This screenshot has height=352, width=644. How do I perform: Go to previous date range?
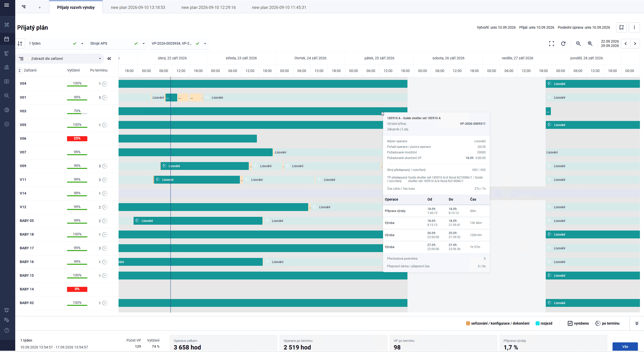(626, 44)
